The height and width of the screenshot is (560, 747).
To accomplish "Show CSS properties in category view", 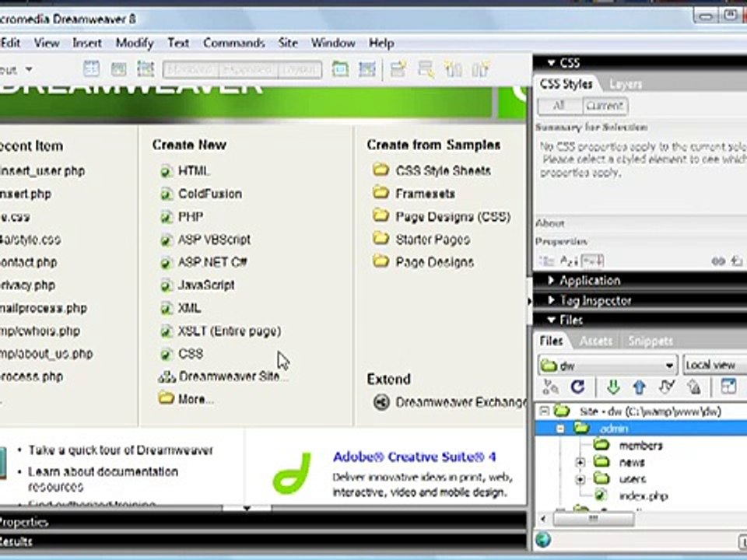I will pyautogui.click(x=546, y=261).
